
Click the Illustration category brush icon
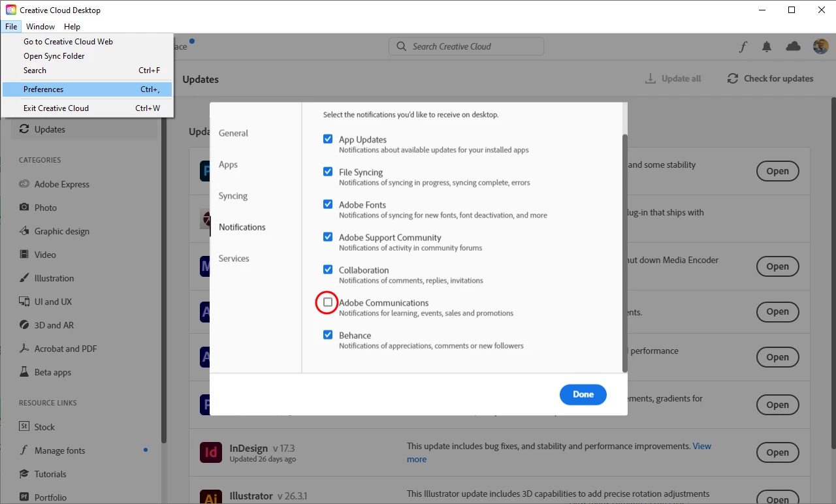[x=24, y=278]
